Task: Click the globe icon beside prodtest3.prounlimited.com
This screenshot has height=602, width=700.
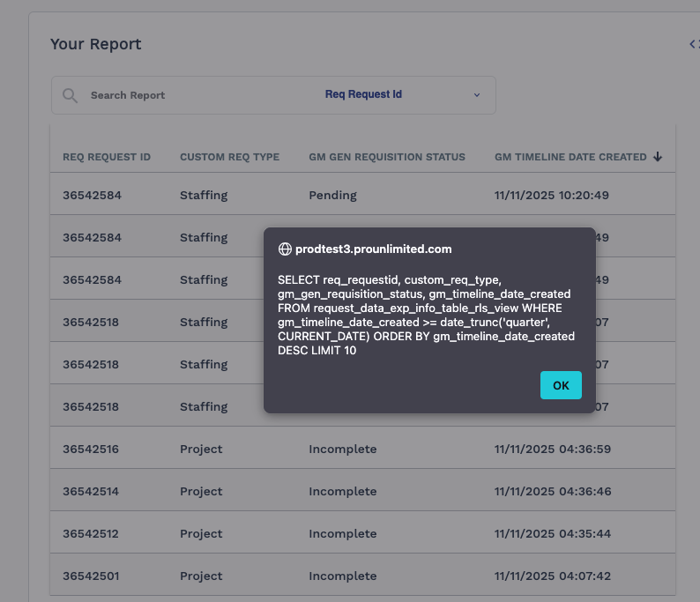Action: pyautogui.click(x=285, y=249)
